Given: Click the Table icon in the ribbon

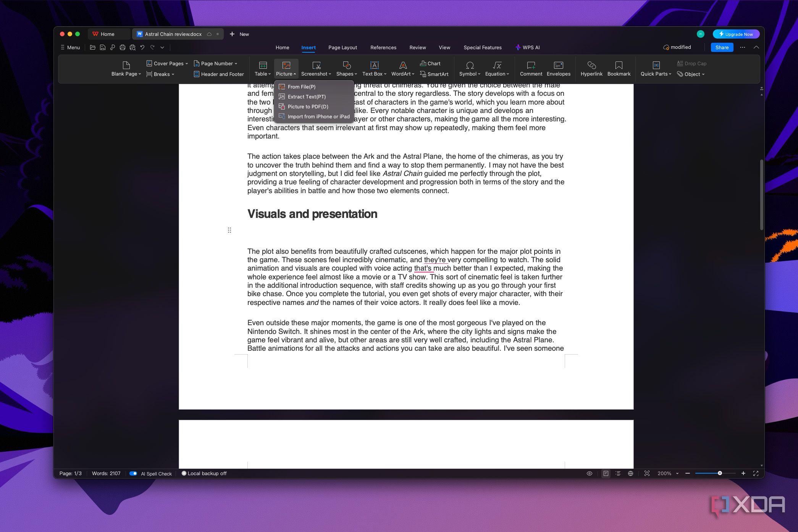Looking at the screenshot, I should pyautogui.click(x=263, y=65).
